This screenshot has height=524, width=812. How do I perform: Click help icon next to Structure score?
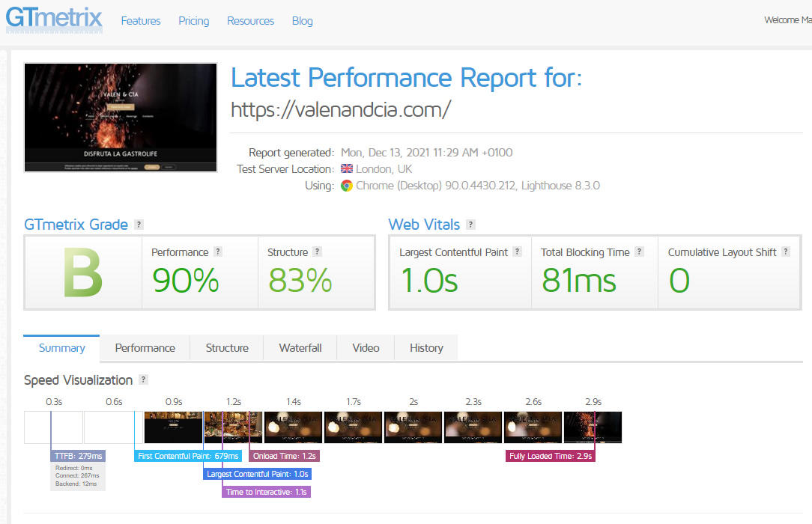tap(318, 252)
